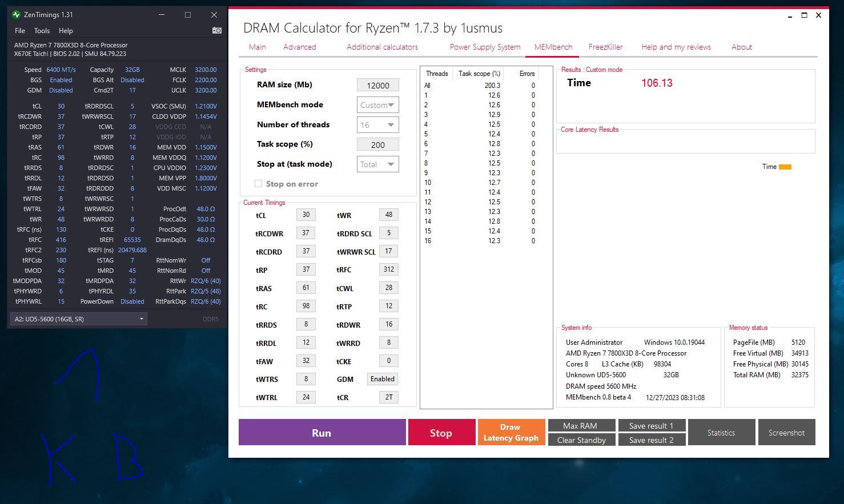Close the DRAM Calculator window

pos(818,15)
